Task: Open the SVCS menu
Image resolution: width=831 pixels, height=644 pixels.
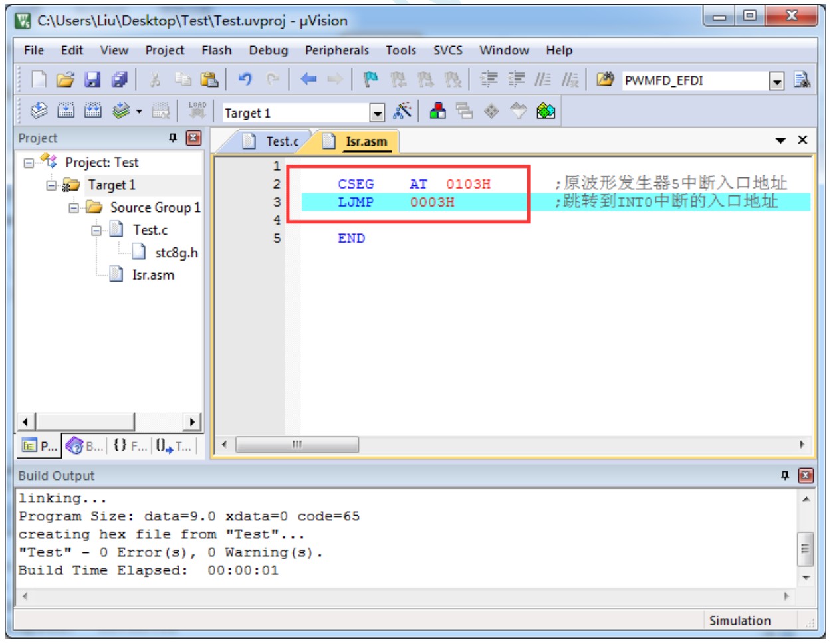Action: [448, 51]
